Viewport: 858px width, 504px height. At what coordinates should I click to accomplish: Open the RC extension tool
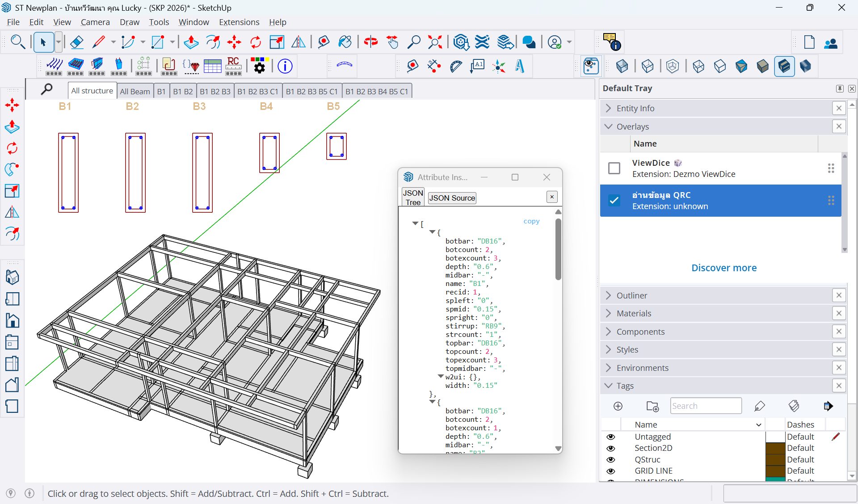point(233,66)
